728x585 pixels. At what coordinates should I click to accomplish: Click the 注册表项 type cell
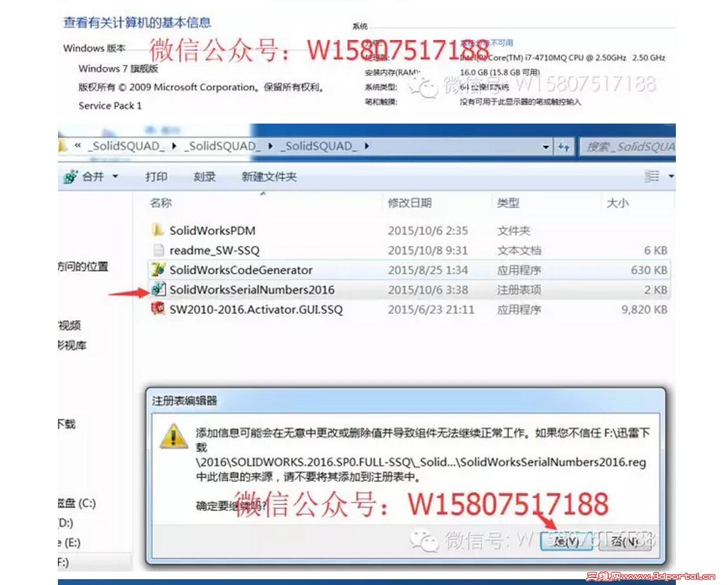tap(519, 290)
